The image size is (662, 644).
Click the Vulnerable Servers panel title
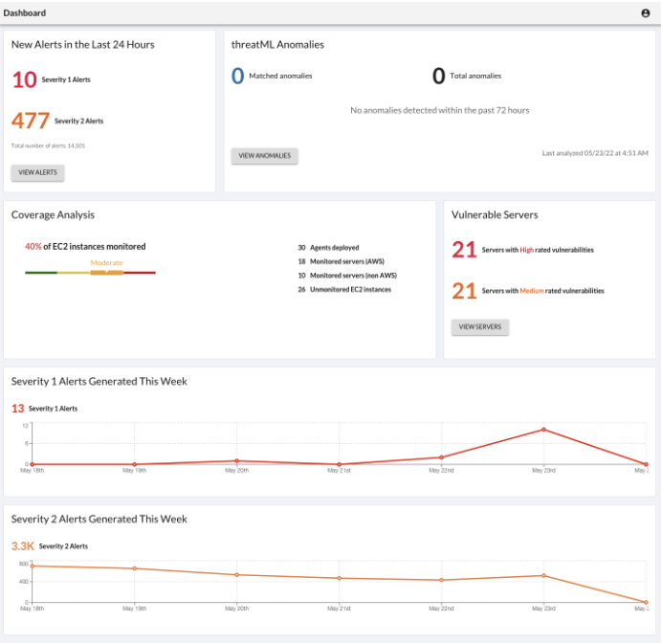tap(495, 214)
